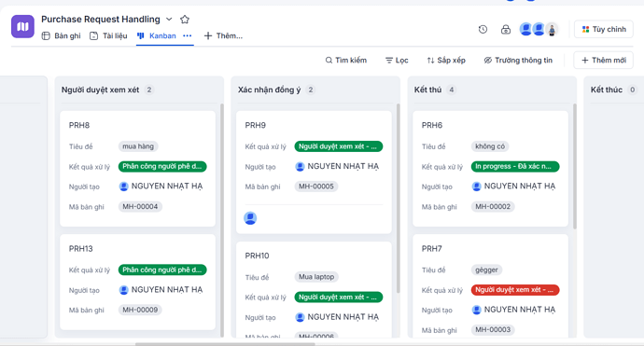Screen dimensions: 644x346
Task: Click the Kết thúc column header
Action: (607, 90)
